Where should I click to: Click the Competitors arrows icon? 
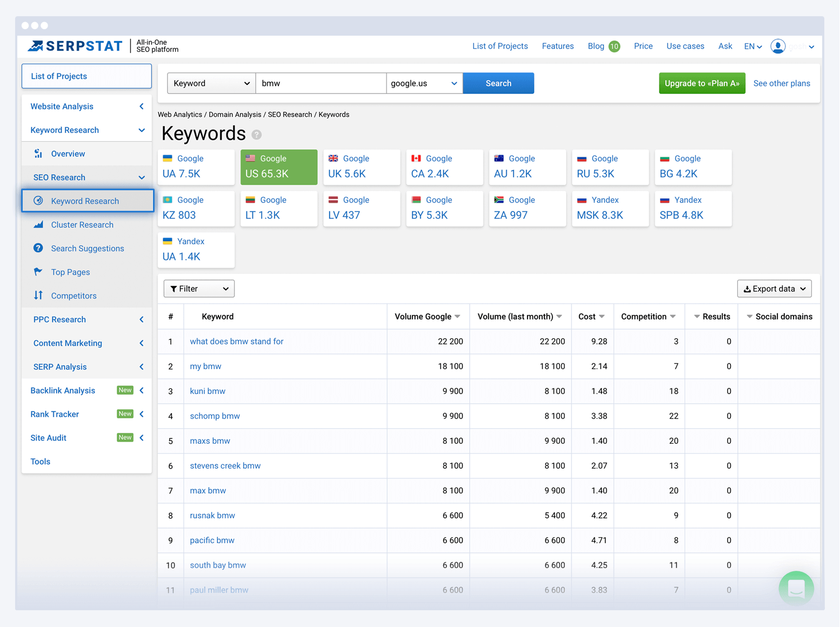pos(38,295)
